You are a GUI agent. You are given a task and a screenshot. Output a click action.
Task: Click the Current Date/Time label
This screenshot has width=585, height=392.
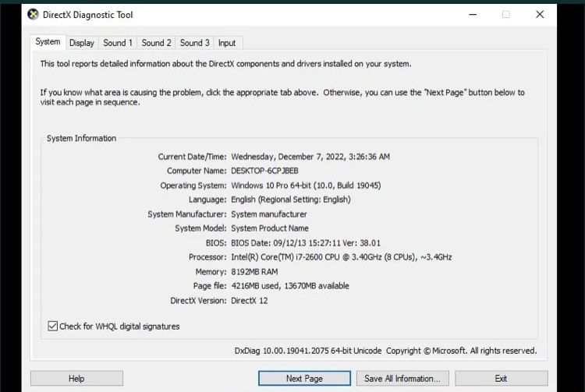pos(192,157)
